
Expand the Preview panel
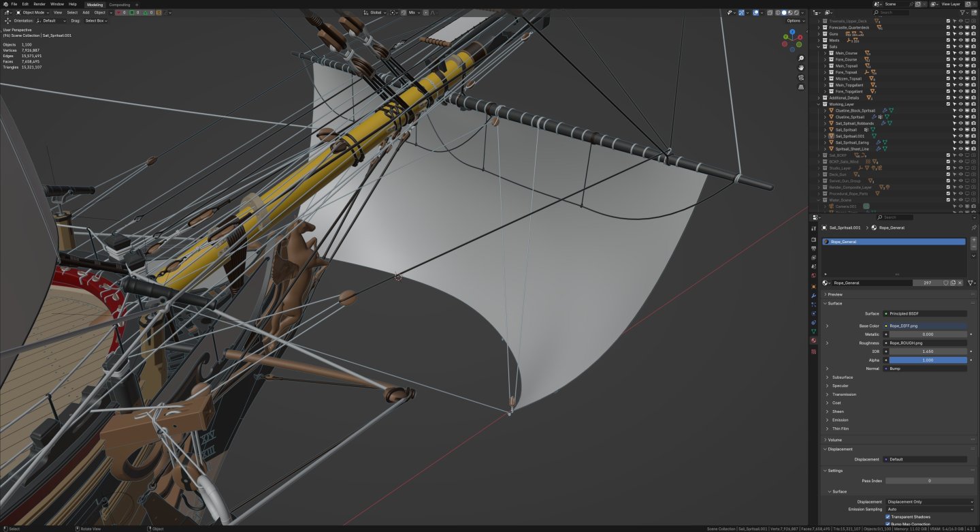click(x=835, y=294)
